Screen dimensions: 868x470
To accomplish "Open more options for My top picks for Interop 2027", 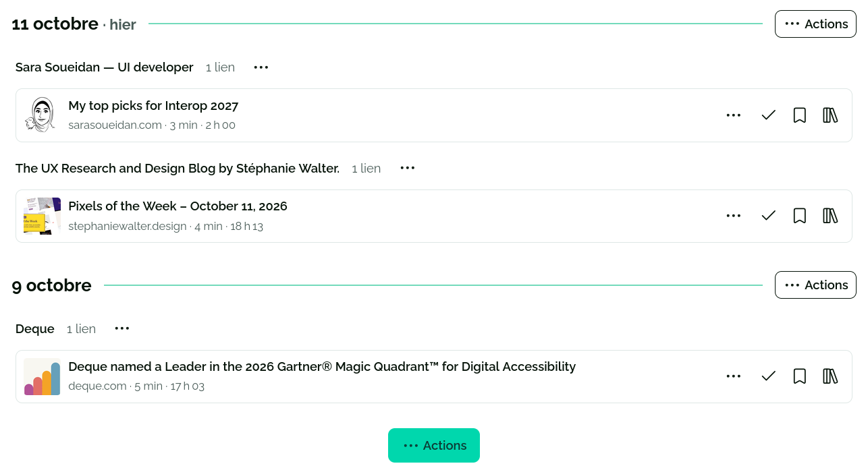I will [734, 115].
